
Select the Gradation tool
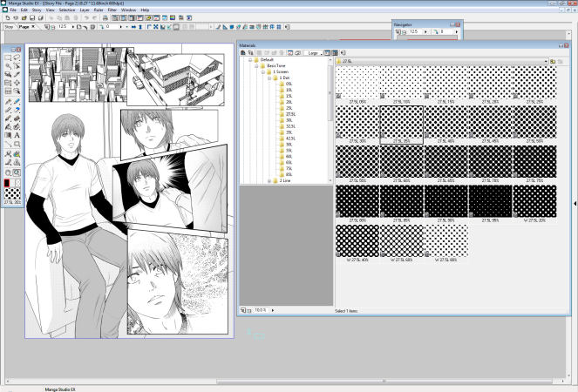[8, 135]
